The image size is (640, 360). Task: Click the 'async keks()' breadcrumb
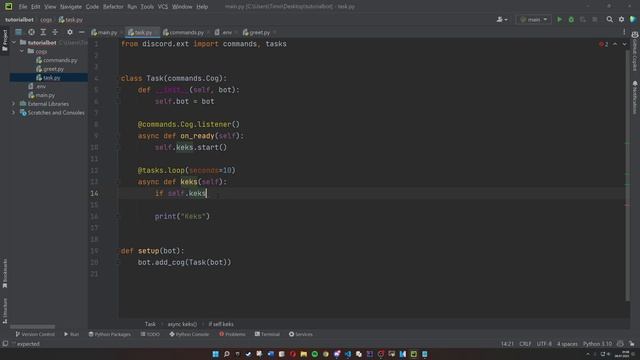182,324
